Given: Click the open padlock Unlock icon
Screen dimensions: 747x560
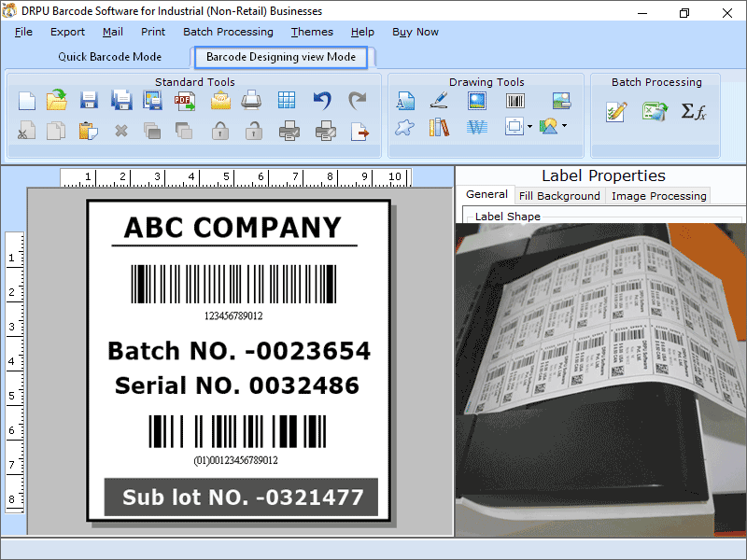Looking at the screenshot, I should pyautogui.click(x=253, y=131).
